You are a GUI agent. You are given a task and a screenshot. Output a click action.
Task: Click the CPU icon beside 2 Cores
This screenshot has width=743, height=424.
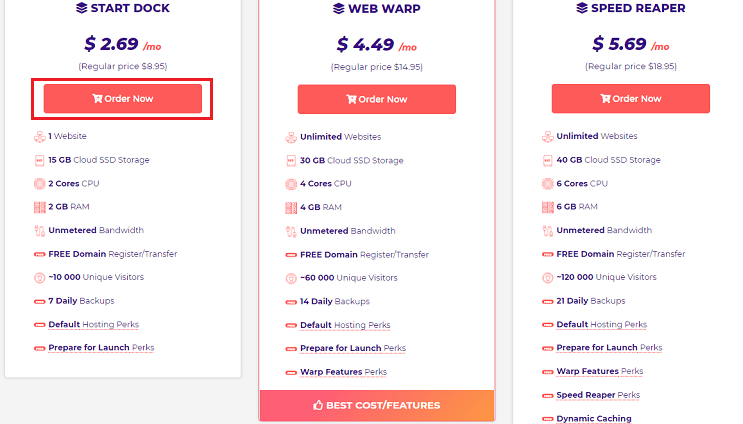point(40,183)
